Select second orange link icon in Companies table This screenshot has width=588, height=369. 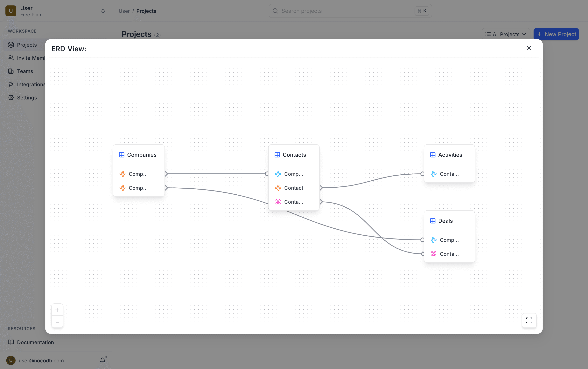pos(122,188)
